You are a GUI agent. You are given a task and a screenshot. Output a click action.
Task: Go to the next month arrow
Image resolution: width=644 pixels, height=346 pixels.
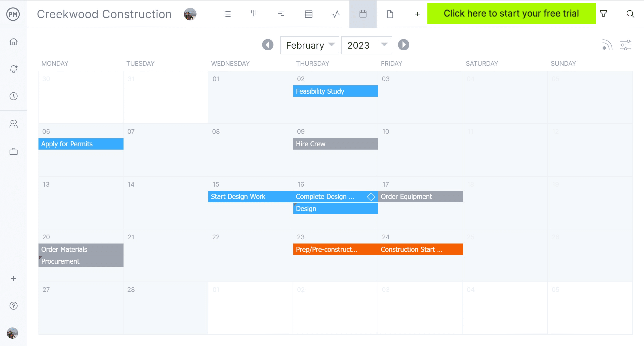click(x=404, y=45)
